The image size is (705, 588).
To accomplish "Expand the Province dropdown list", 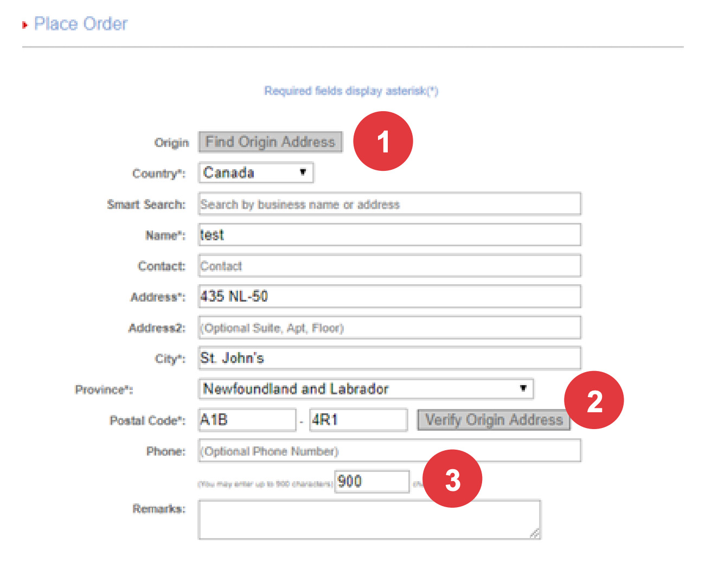I will [x=366, y=389].
